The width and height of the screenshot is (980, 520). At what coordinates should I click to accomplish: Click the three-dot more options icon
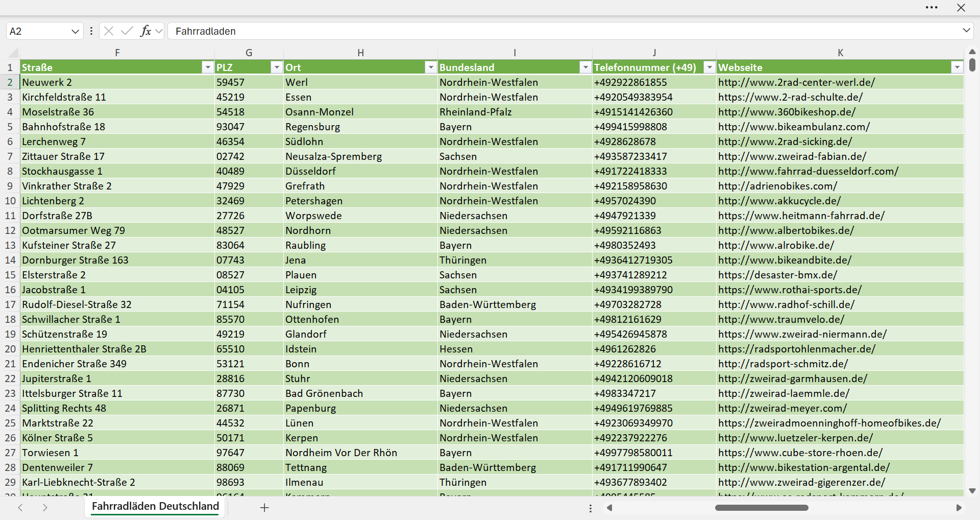pos(932,8)
